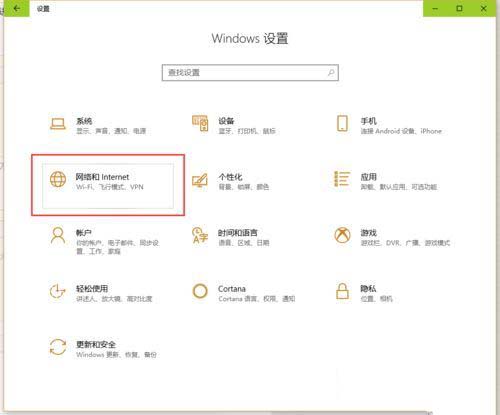
Task: Open the 系统 laptop icon
Action: pos(58,124)
